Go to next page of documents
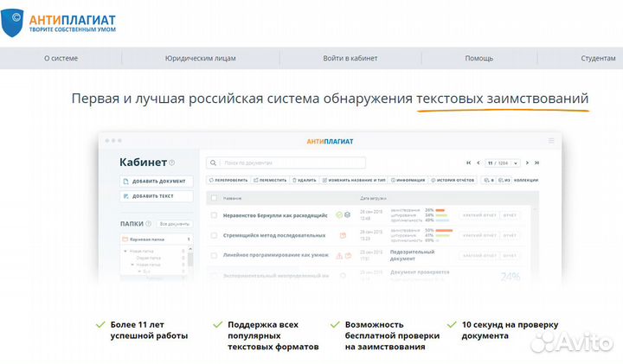The height and width of the screenshot is (364, 623). coord(527,163)
